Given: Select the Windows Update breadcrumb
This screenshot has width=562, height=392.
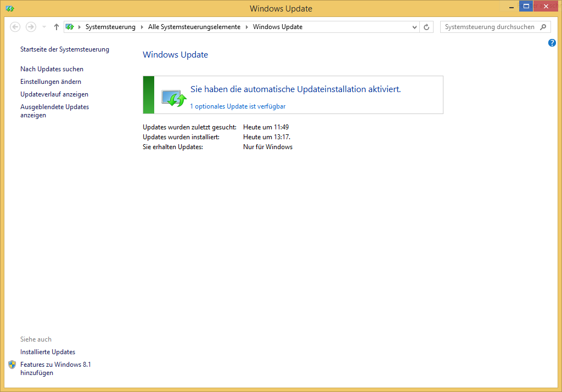Looking at the screenshot, I should pyautogui.click(x=278, y=27).
